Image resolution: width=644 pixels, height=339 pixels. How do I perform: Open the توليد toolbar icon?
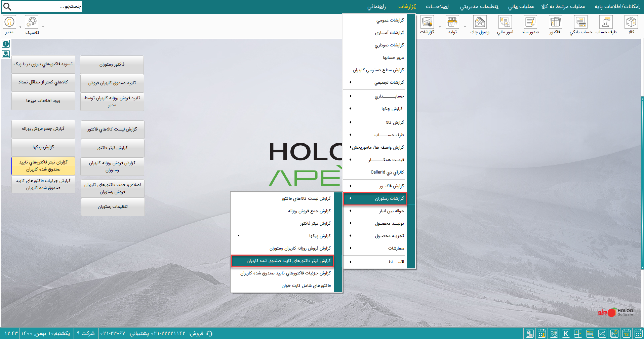452,22
